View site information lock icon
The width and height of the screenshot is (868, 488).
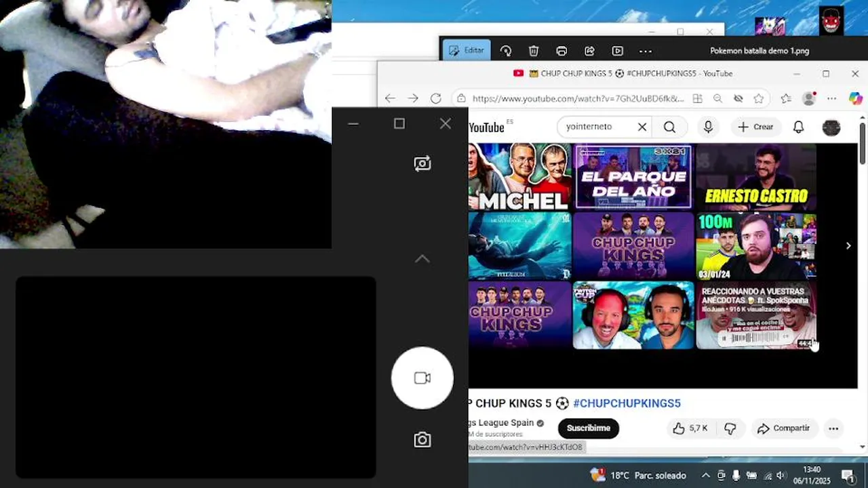click(461, 98)
